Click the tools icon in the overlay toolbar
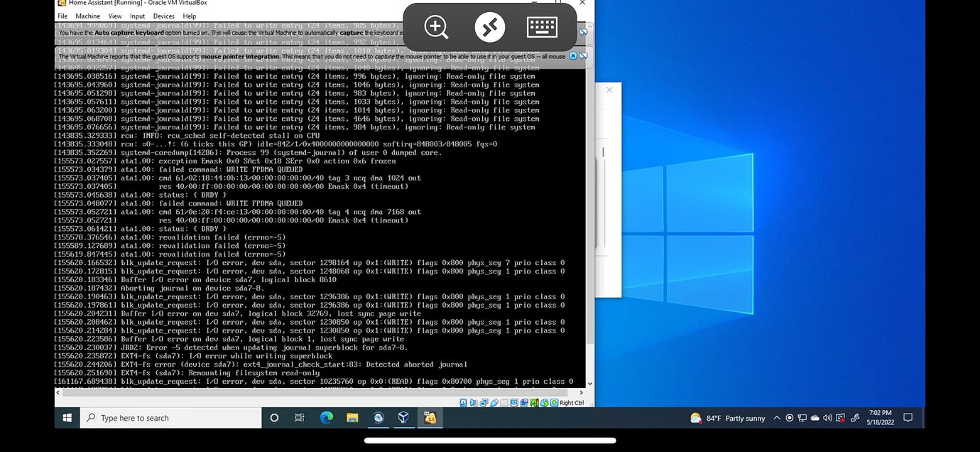The height and width of the screenshot is (452, 980). [489, 27]
